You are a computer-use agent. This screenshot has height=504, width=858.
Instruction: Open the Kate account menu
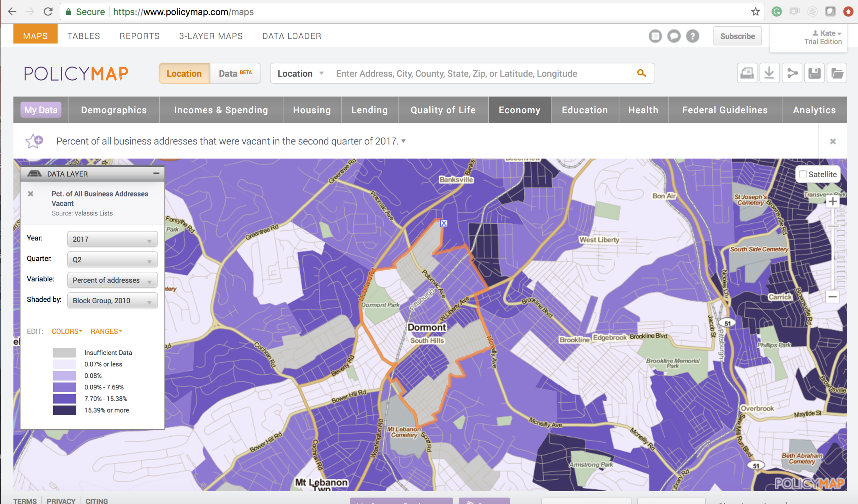tap(827, 33)
